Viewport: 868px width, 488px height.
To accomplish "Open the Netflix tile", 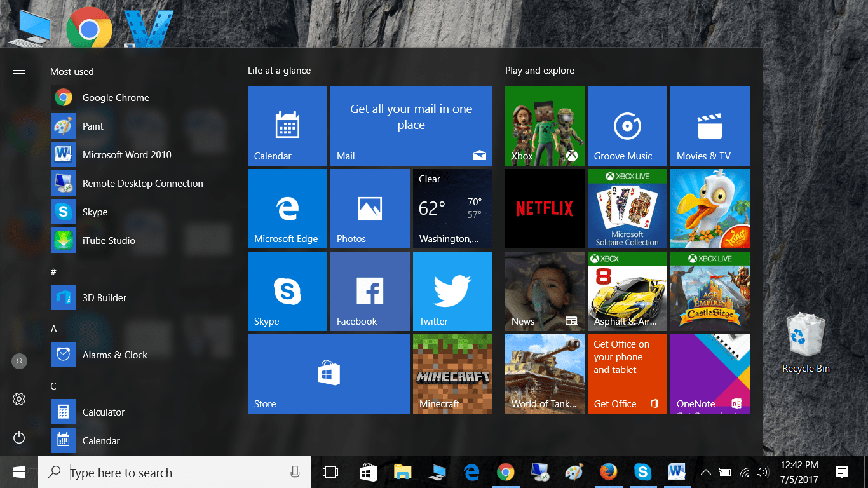I will (545, 209).
